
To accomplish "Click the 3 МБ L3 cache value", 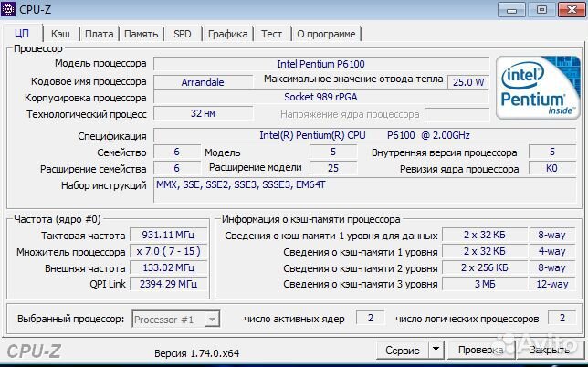I will [485, 284].
